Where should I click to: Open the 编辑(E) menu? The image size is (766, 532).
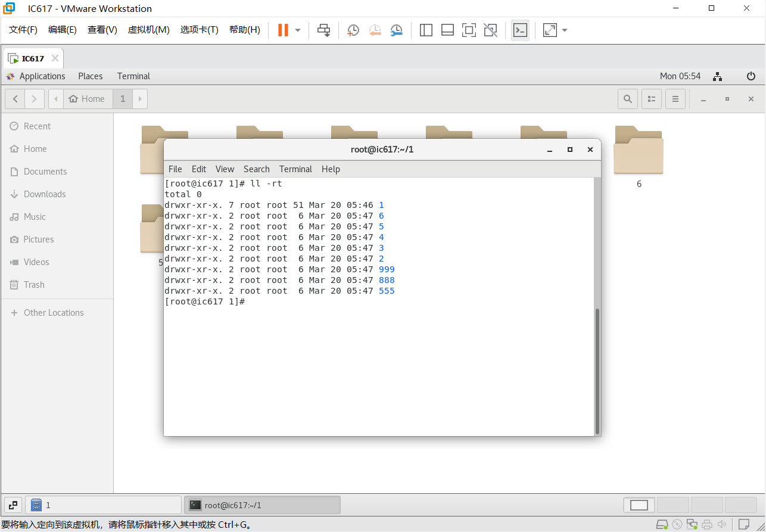(63, 30)
